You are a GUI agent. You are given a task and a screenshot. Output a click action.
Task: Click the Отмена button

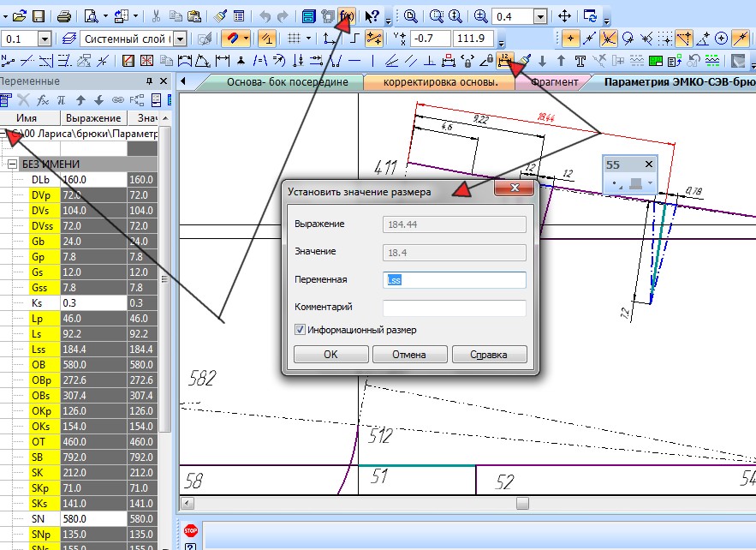tap(408, 354)
